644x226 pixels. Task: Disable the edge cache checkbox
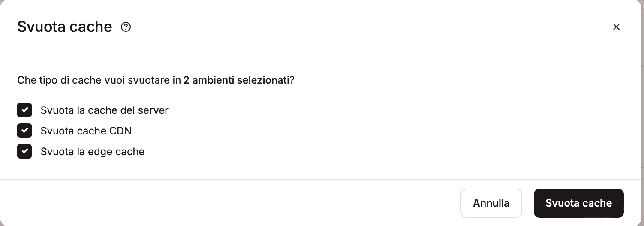[24, 151]
